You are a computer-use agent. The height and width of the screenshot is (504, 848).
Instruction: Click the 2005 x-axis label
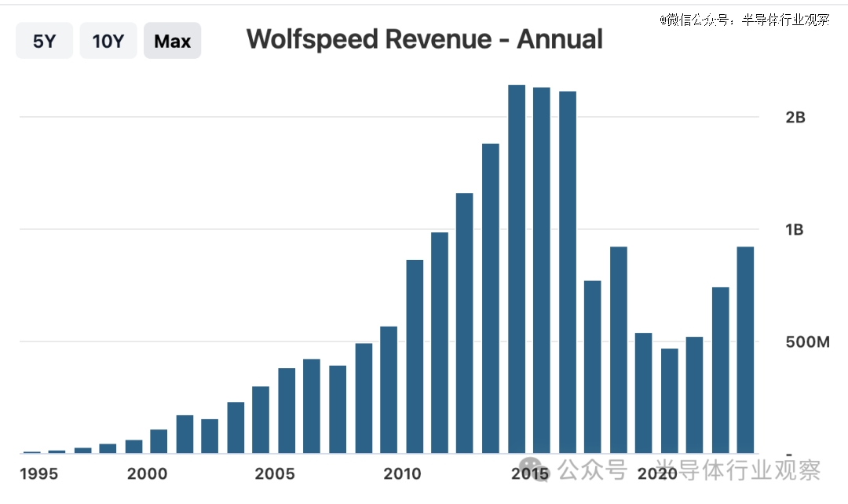pyautogui.click(x=275, y=473)
